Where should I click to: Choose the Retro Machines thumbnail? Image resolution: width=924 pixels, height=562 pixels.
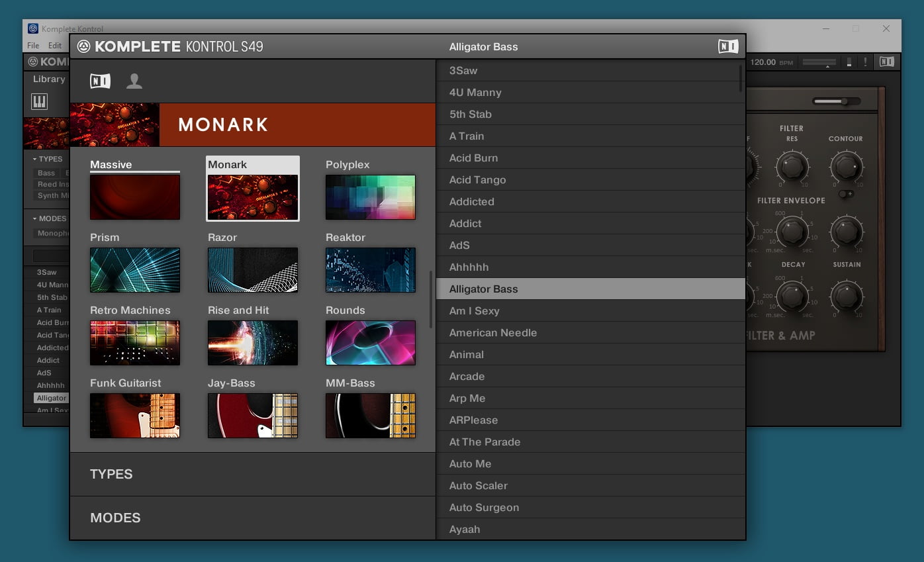pyautogui.click(x=135, y=343)
